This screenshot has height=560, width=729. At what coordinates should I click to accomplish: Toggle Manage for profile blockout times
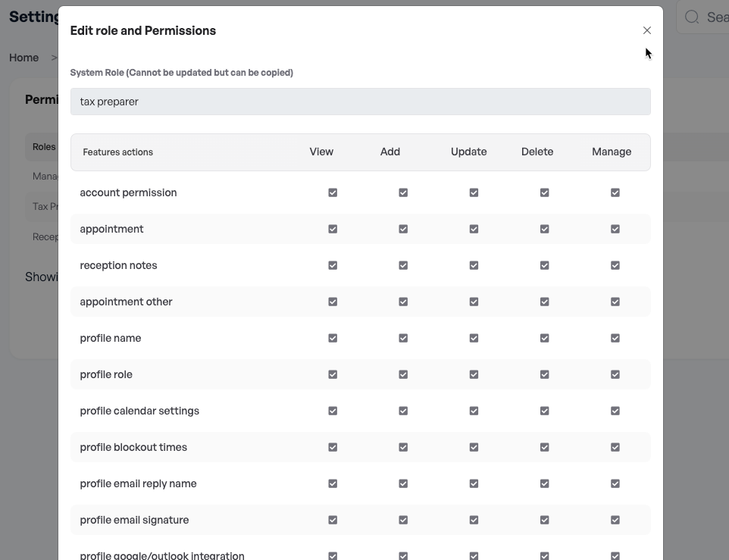pos(615,447)
